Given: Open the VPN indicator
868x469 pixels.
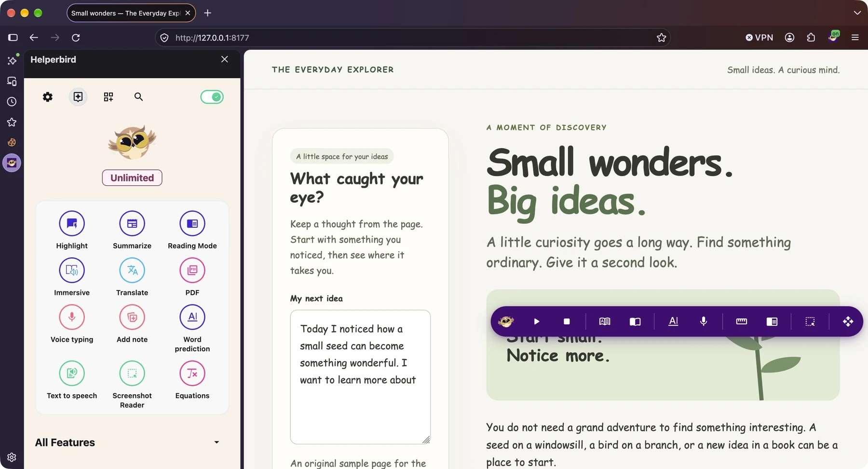Looking at the screenshot, I should click(759, 38).
